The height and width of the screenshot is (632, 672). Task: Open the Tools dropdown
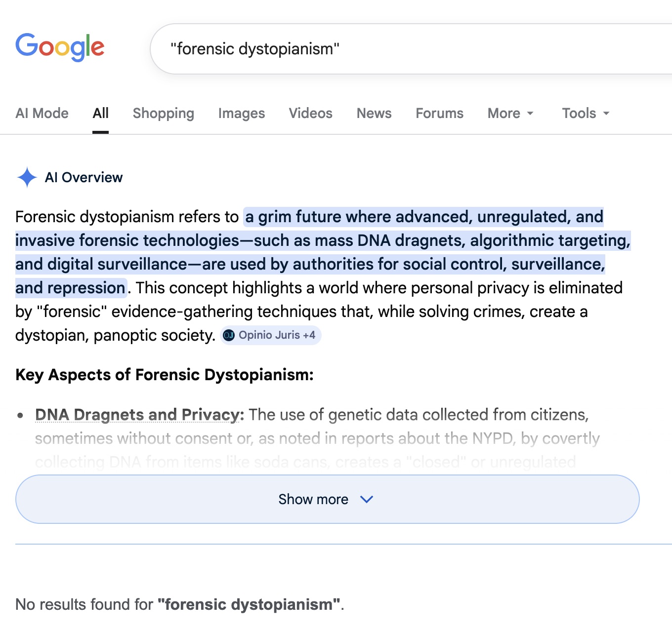click(x=586, y=113)
